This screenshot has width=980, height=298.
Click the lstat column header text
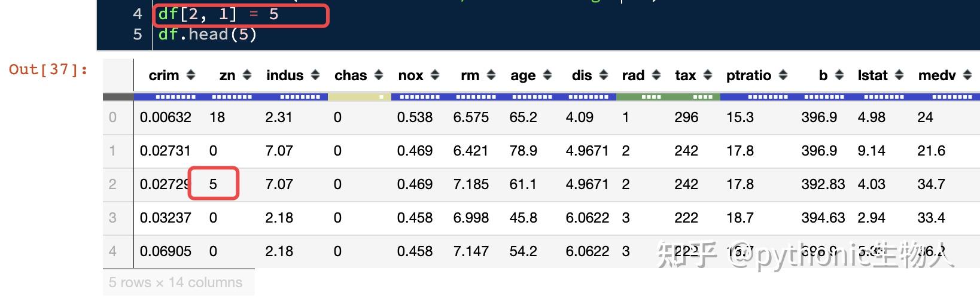872,75
